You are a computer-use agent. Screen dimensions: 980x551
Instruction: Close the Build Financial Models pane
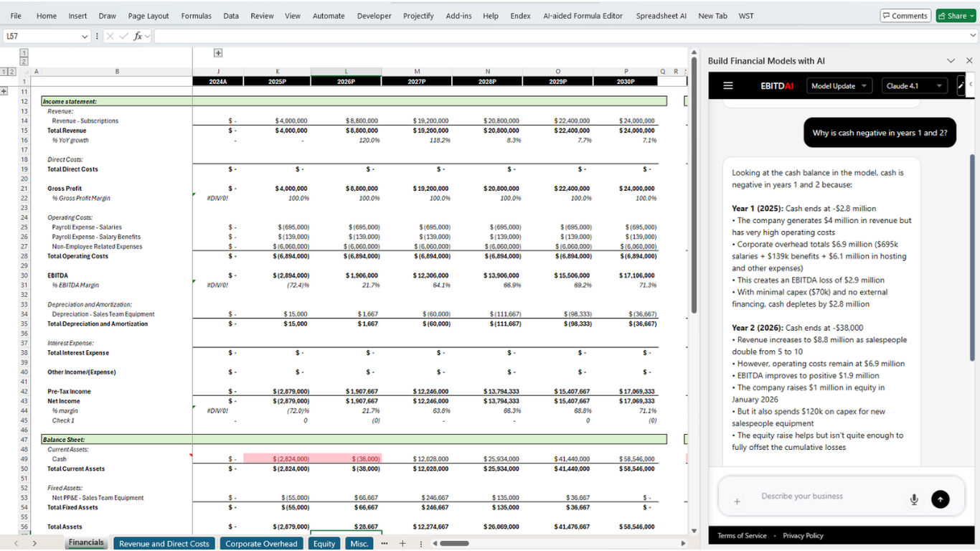(x=969, y=61)
